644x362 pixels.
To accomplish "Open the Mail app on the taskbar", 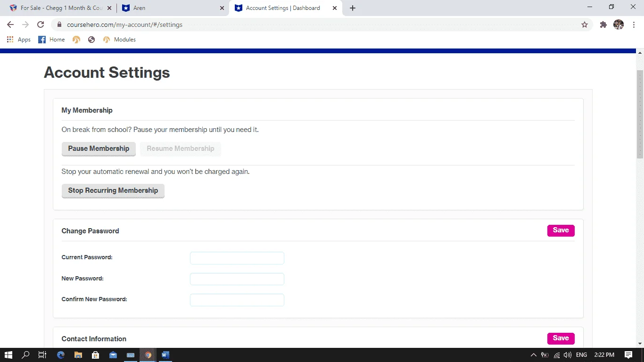I will tap(113, 355).
